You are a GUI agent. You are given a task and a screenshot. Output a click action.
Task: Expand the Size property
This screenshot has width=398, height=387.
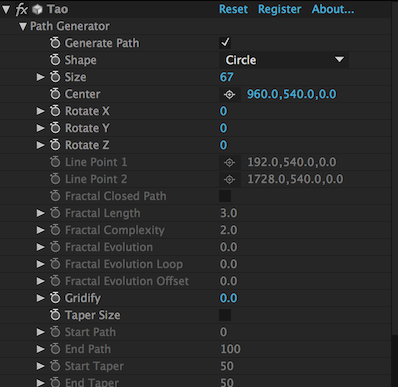coord(40,77)
